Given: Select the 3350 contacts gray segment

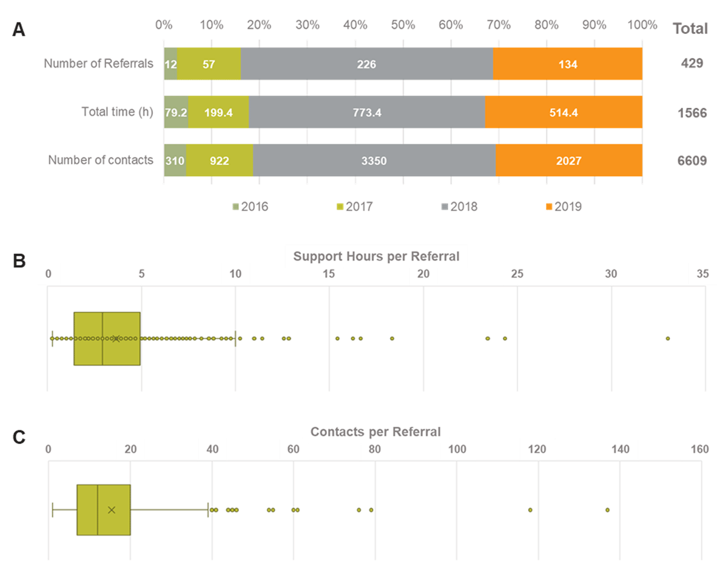Looking at the screenshot, I should click(x=374, y=161).
